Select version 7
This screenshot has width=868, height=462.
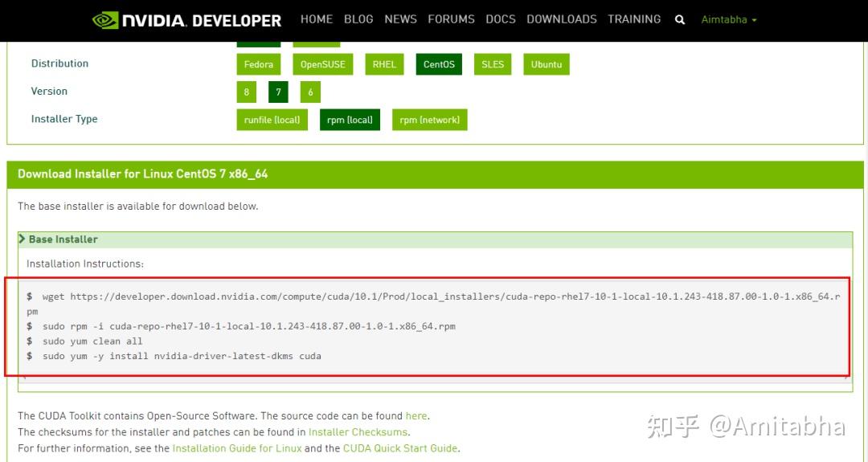tap(278, 92)
